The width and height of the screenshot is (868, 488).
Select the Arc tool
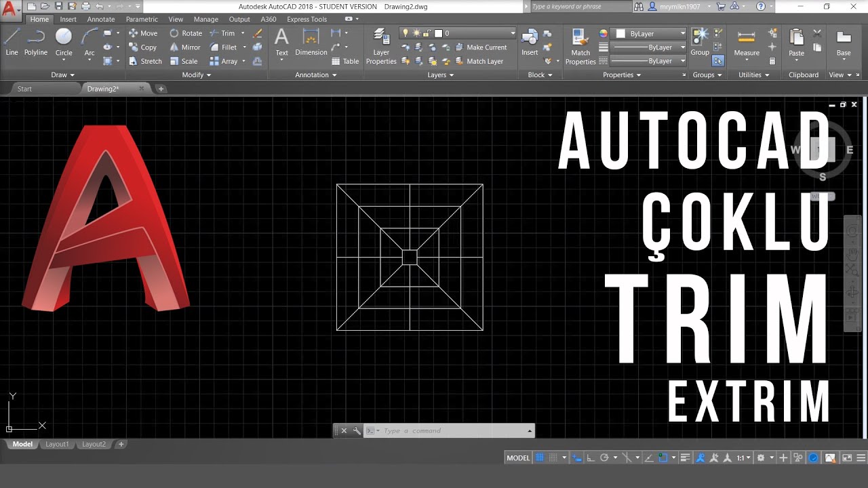(x=89, y=42)
